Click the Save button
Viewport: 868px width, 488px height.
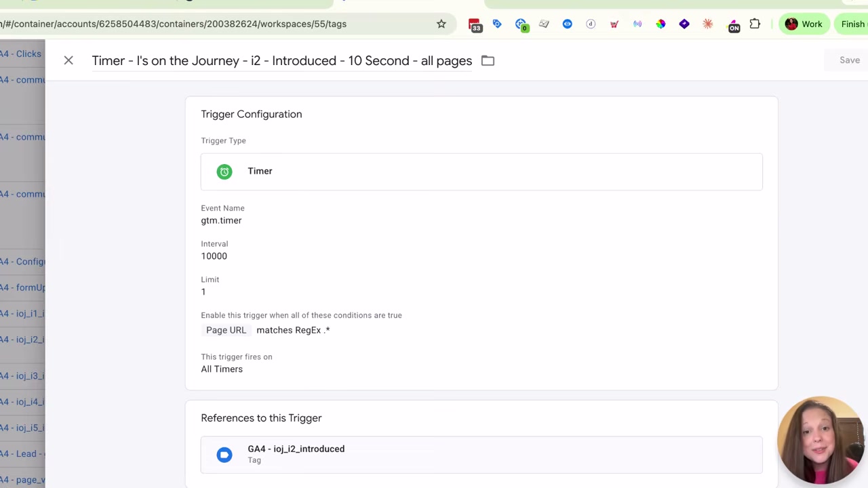(850, 60)
